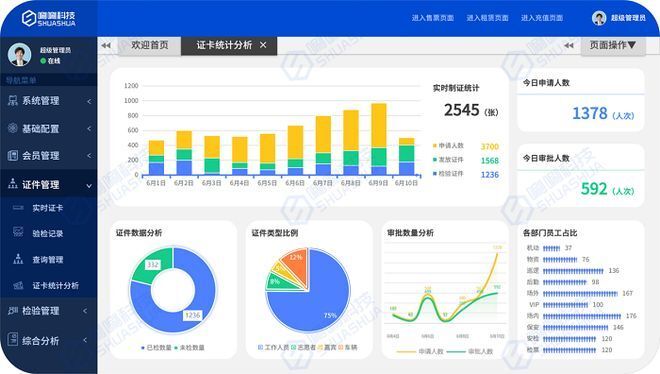The width and height of the screenshot is (660, 374).
Task: Toggle 已检数量 legend in donut chart
Action: [156, 347]
